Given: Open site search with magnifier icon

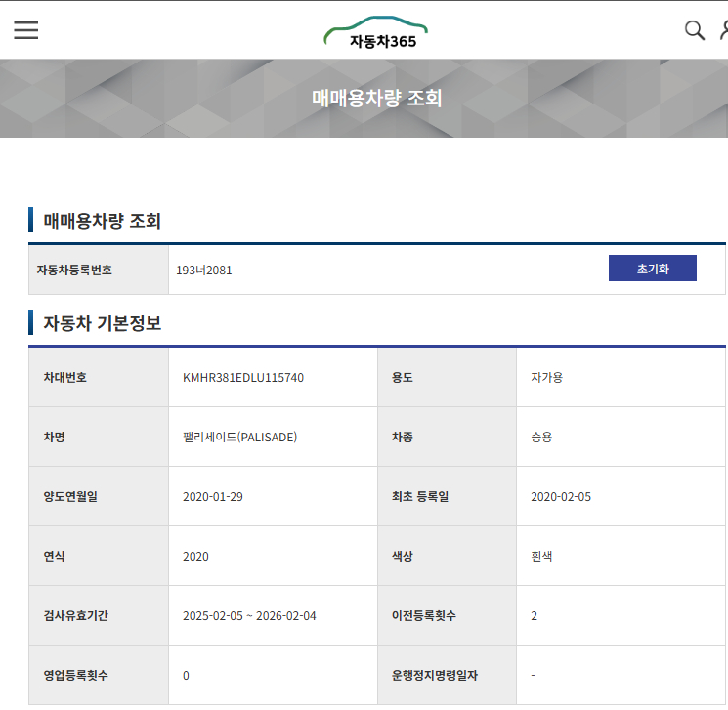Looking at the screenshot, I should click(x=694, y=30).
